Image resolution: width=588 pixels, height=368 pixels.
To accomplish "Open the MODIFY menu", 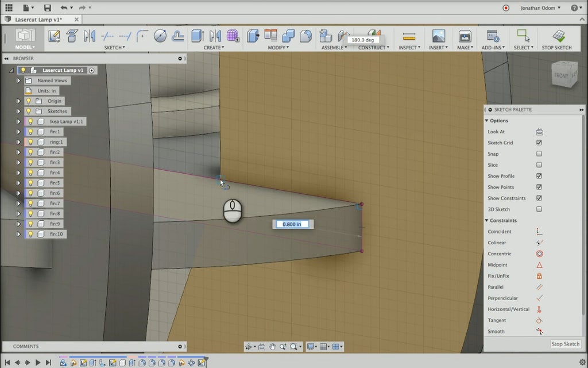I will point(278,48).
